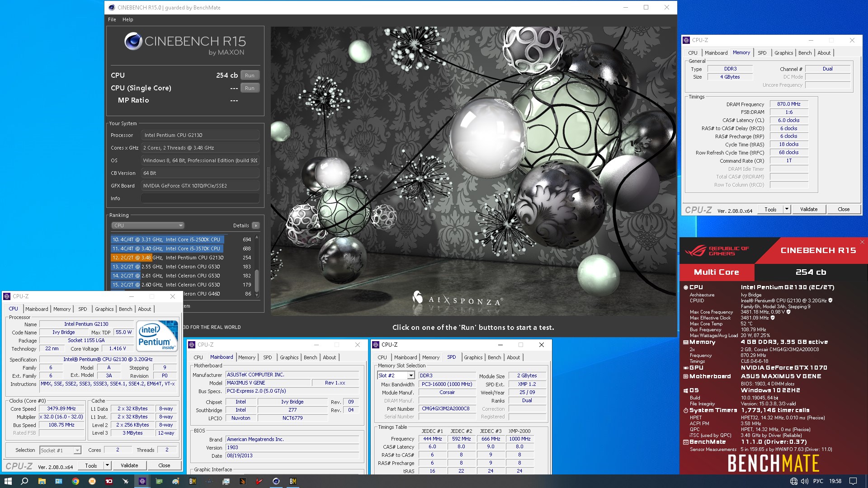Click the Cinebench R15 logo sphere
The height and width of the screenshot is (488, 868).
click(133, 42)
